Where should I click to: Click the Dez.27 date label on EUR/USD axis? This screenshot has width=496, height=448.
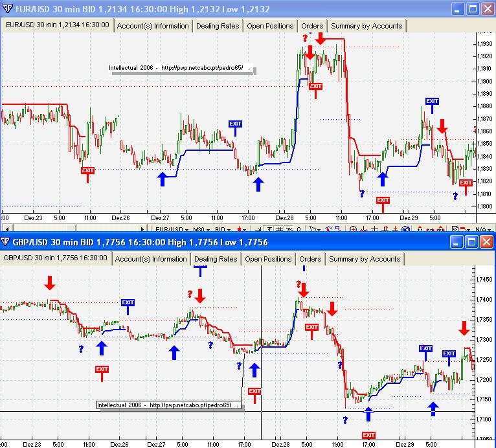point(160,218)
